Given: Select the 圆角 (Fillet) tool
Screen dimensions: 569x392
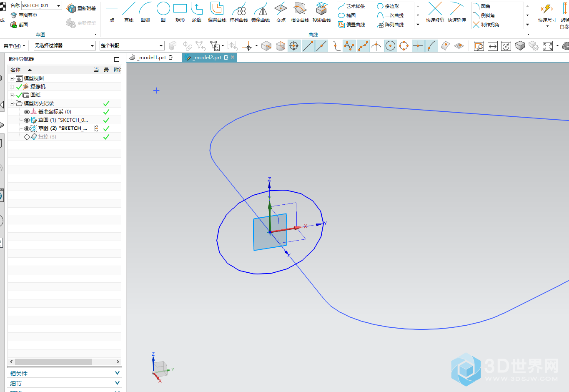Looking at the screenshot, I should (x=481, y=6).
